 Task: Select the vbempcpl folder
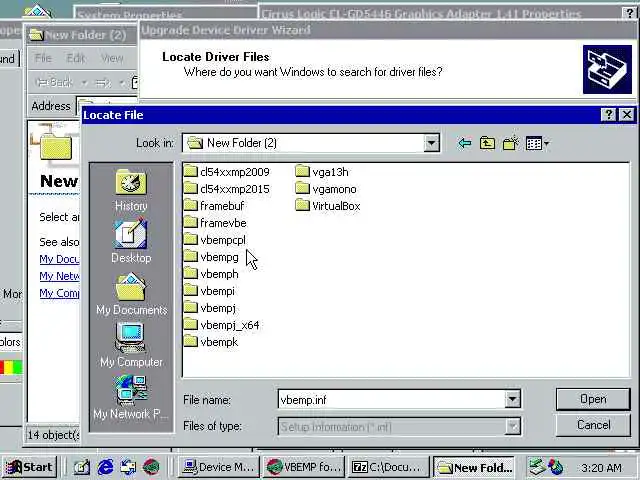[215, 240]
